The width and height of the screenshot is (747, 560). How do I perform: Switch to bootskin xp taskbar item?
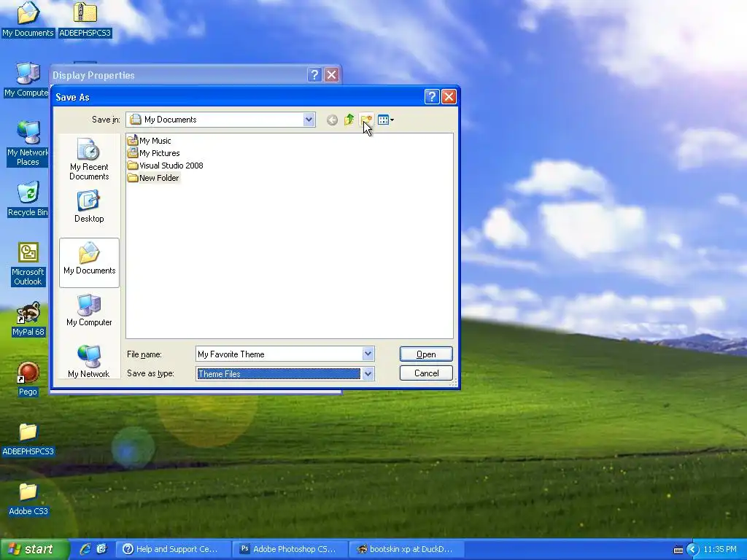[407, 549]
